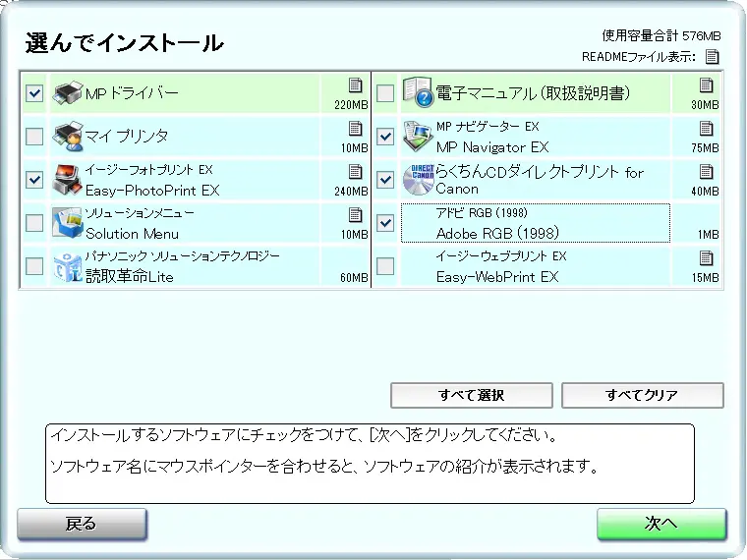747x560 pixels.
Task: Click the すべてクリア button
Action: (x=643, y=395)
